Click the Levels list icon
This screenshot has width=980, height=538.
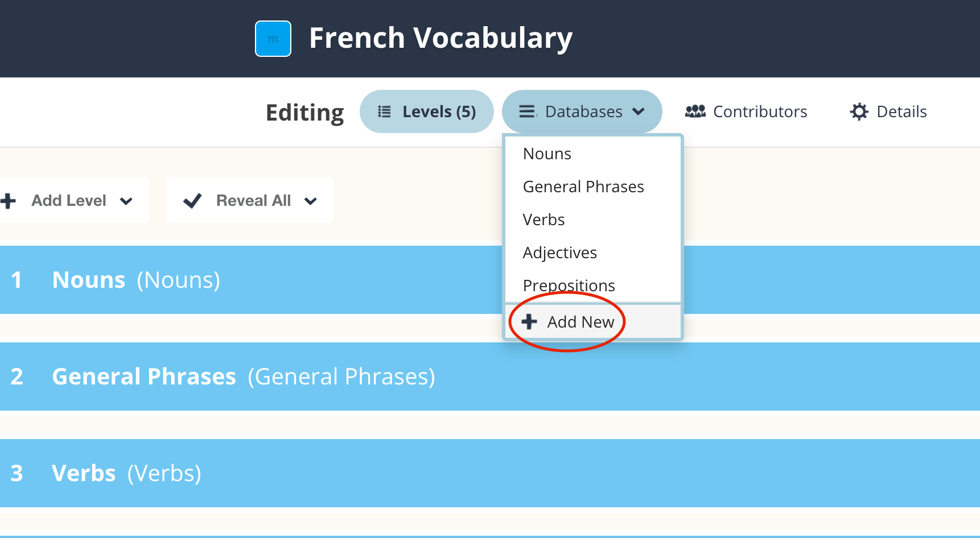pyautogui.click(x=385, y=111)
